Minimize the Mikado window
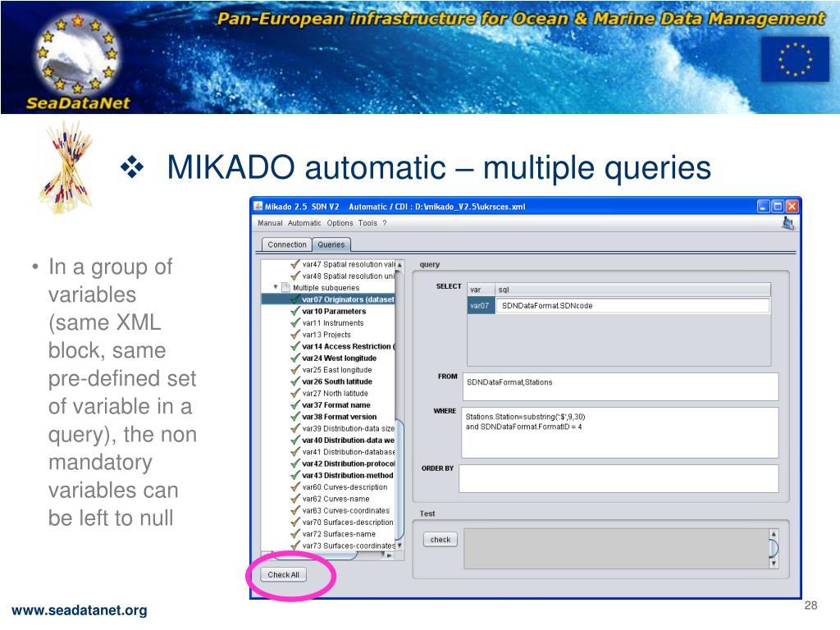This screenshot has width=840, height=630. point(764,206)
